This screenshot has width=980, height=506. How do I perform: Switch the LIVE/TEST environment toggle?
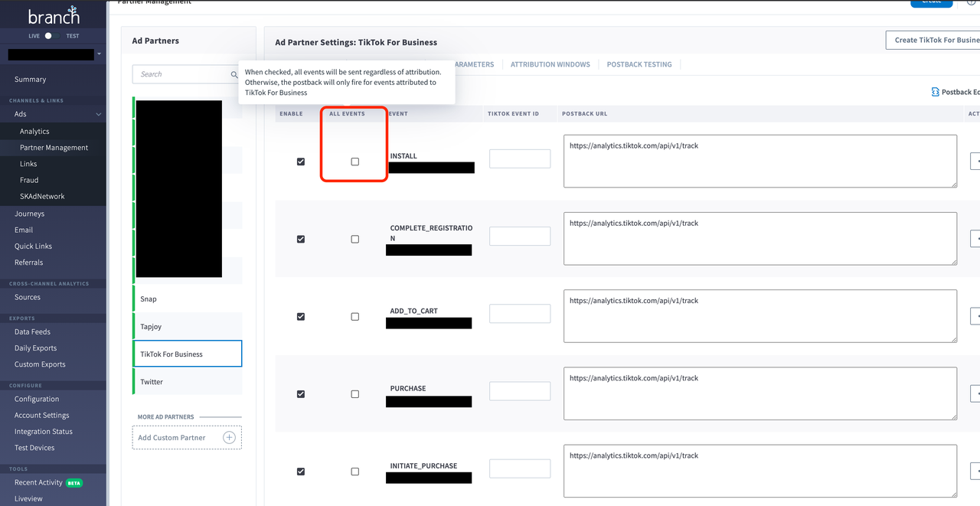(x=50, y=36)
